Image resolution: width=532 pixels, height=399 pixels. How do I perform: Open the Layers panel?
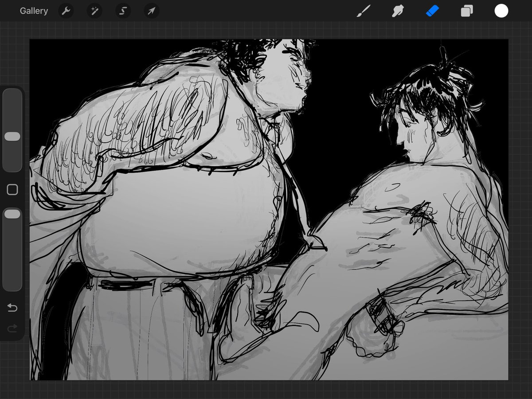pyautogui.click(x=467, y=11)
